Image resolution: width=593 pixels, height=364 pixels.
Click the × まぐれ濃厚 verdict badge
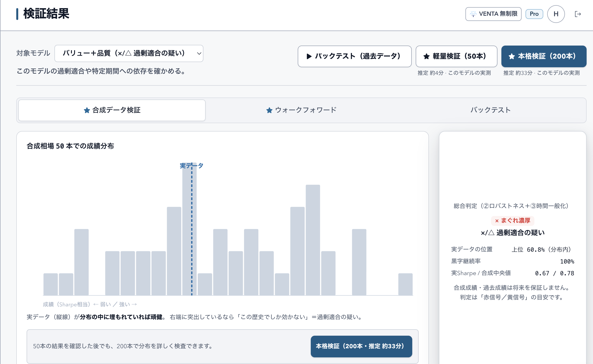(512, 221)
